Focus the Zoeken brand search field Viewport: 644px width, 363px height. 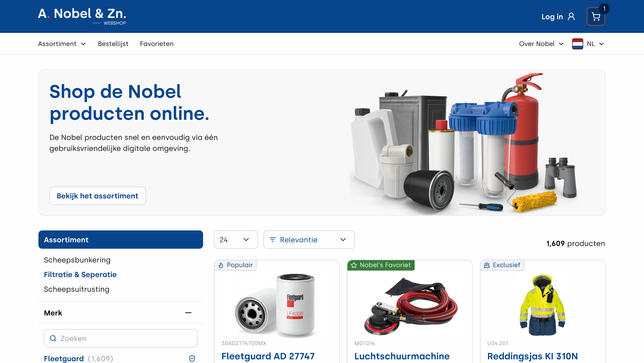point(121,338)
